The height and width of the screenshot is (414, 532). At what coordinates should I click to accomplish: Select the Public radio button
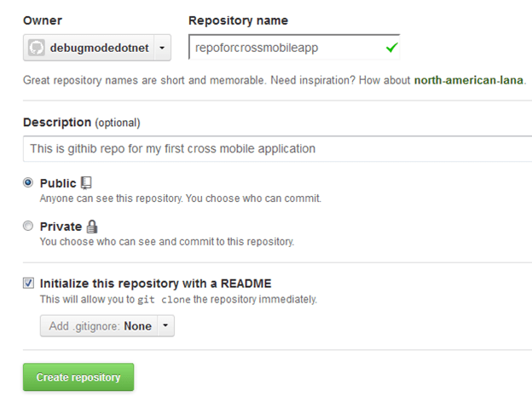click(28, 183)
